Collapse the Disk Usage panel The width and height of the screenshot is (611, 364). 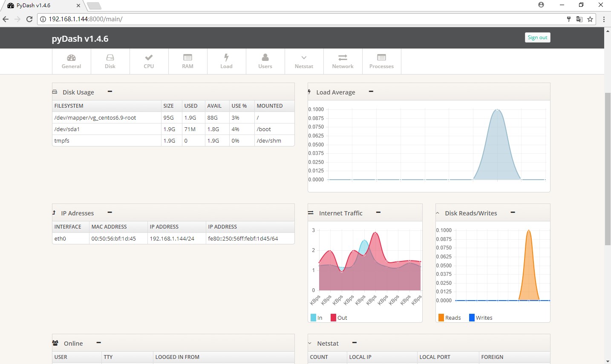pos(110,92)
